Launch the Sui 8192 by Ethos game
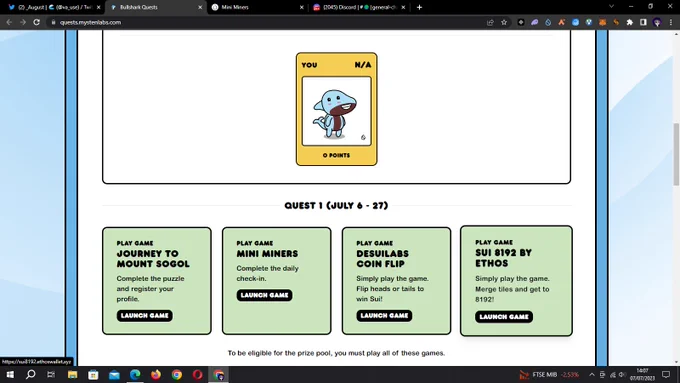Screen dimensions: 680x383 [x=504, y=317]
